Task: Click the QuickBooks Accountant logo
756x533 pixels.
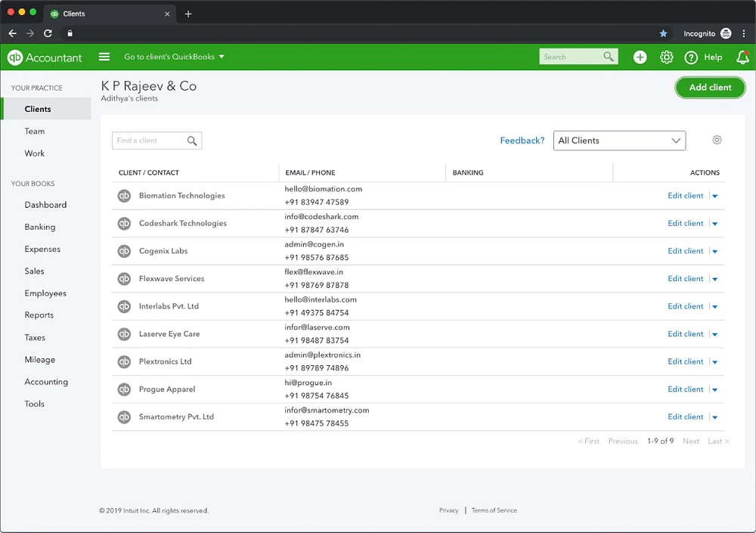Action: pos(45,57)
